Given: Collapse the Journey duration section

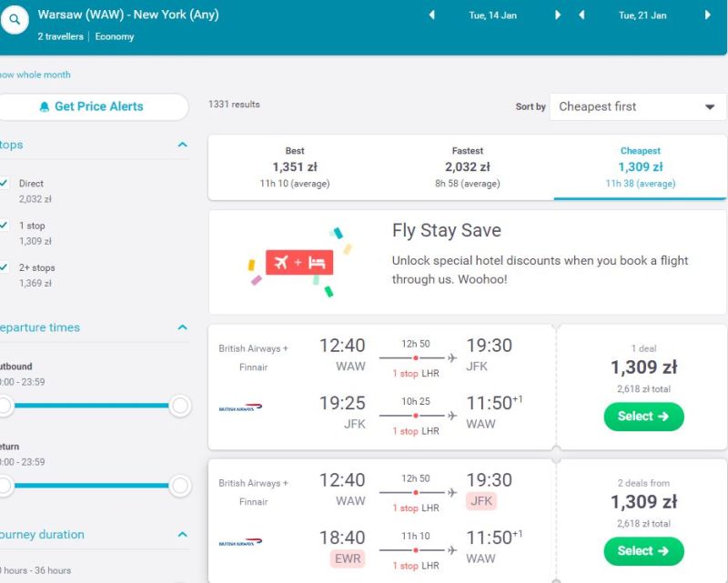Looking at the screenshot, I should point(183,534).
